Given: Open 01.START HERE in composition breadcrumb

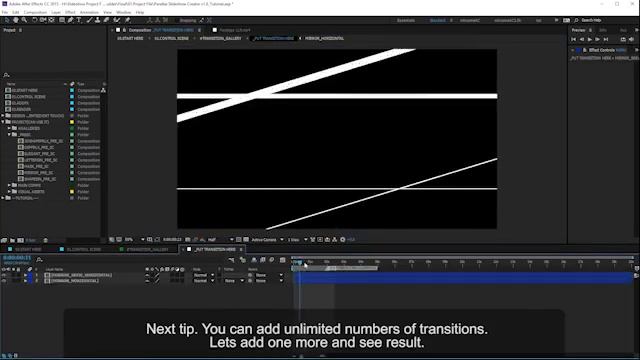Looking at the screenshot, I should tap(130, 38).
